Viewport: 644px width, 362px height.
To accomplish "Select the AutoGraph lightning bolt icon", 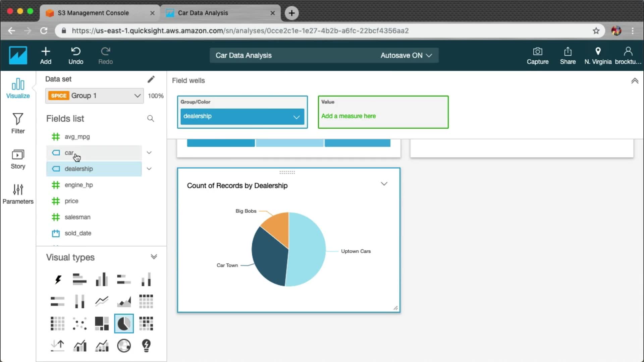I will [58, 279].
